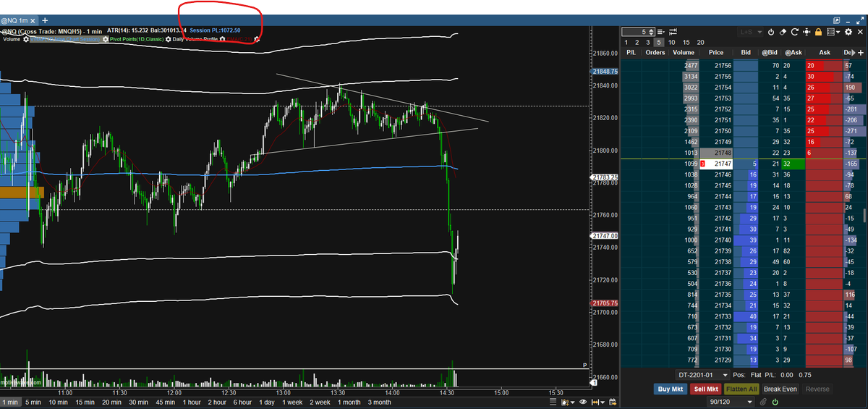
Task: Open the quantity list menu icon
Action: 660,32
